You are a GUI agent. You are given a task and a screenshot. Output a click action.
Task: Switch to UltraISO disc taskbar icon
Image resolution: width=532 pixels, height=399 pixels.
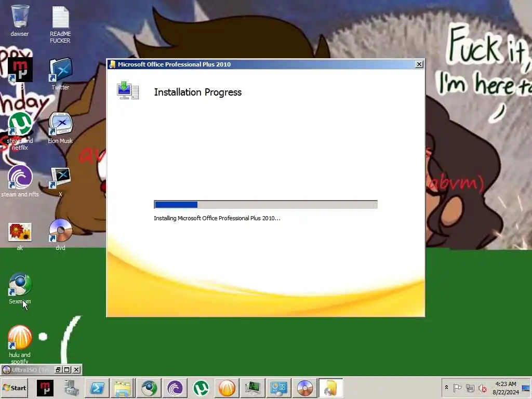pyautogui.click(x=304, y=388)
